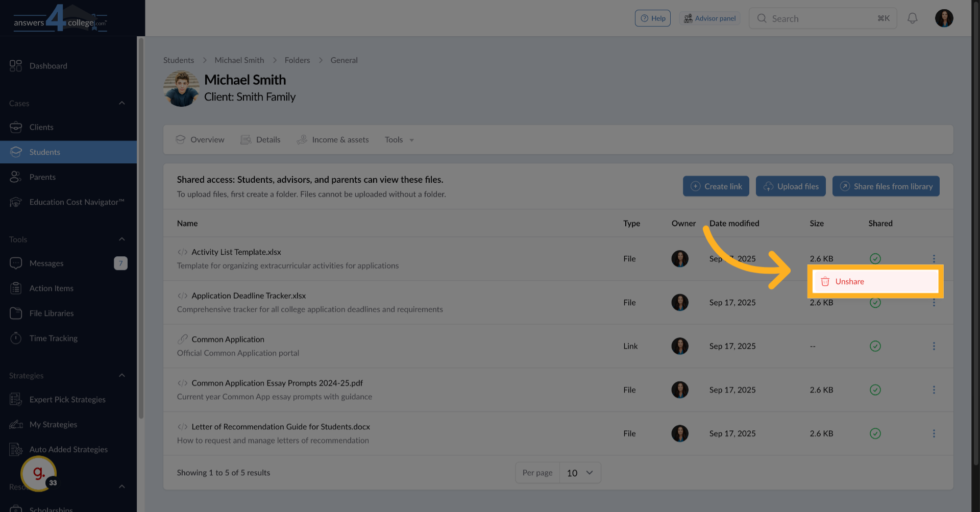The height and width of the screenshot is (512, 980).
Task: Click the Unshare trash icon option
Action: (x=825, y=281)
